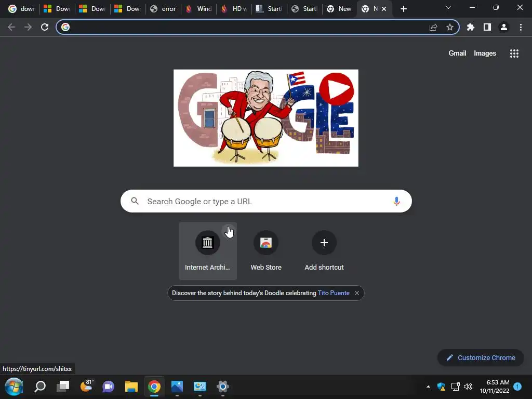Open the Settings gear on the taskbar

[x=222, y=387]
